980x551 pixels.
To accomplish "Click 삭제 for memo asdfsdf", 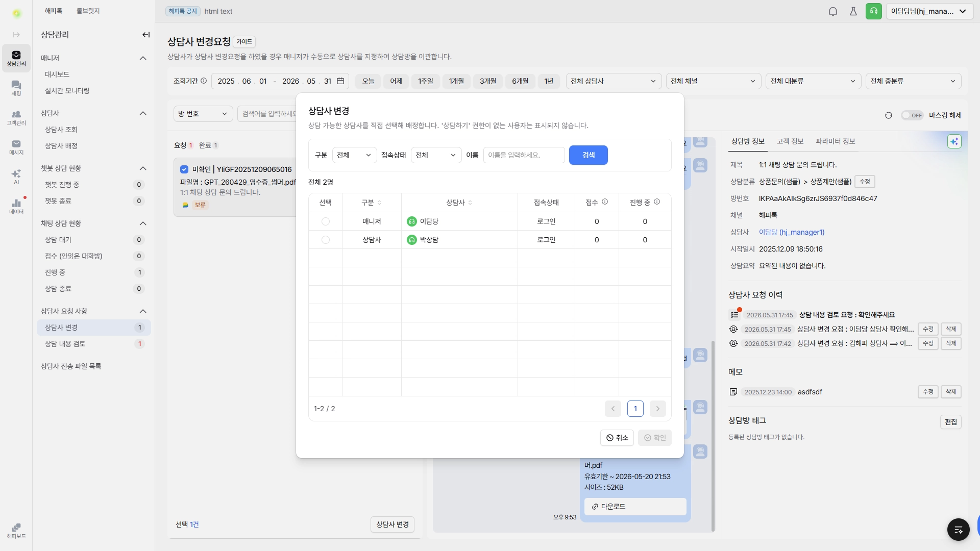I will [951, 392].
